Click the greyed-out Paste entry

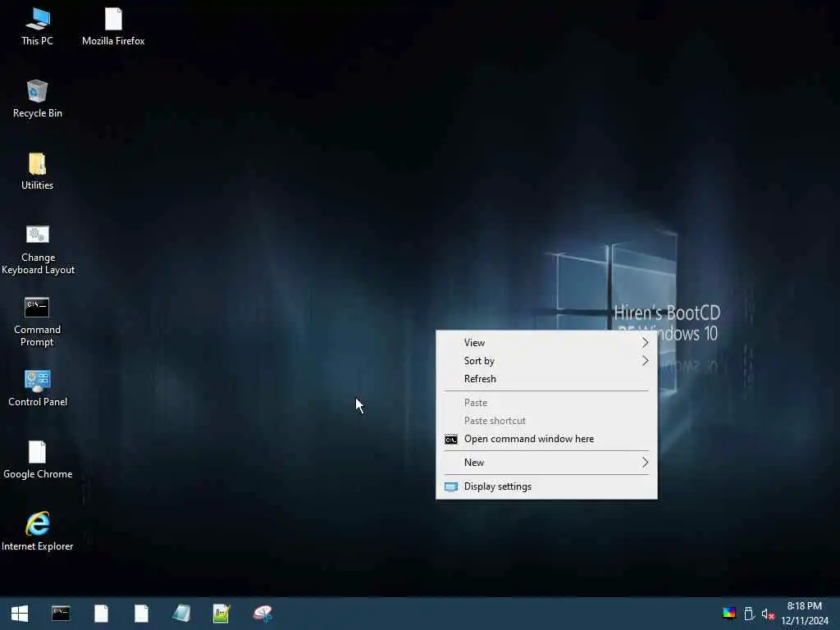546,403
